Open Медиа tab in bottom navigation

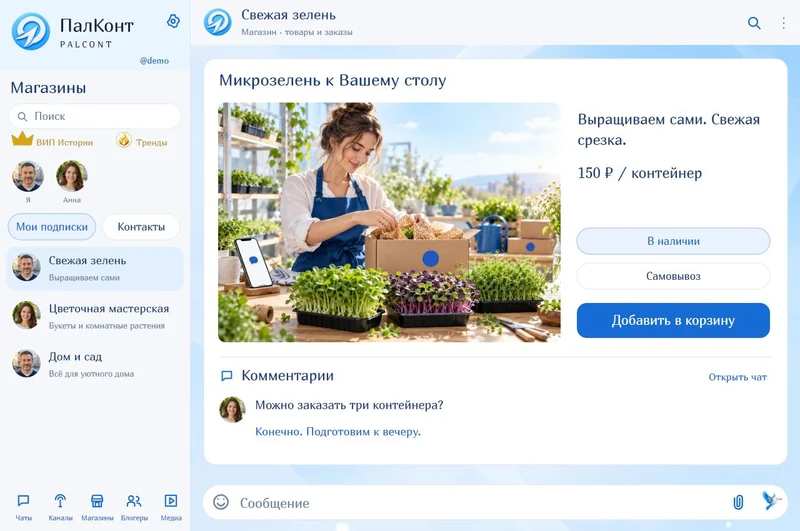click(x=171, y=507)
